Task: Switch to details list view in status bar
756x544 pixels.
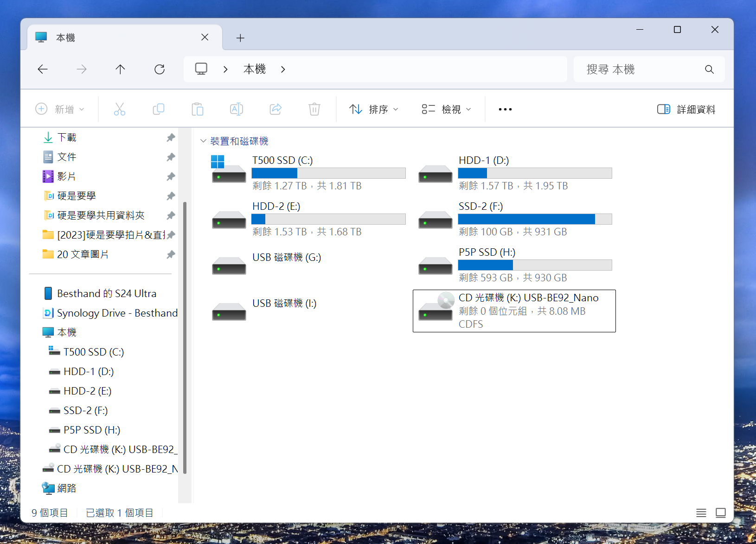Action: coord(701,512)
